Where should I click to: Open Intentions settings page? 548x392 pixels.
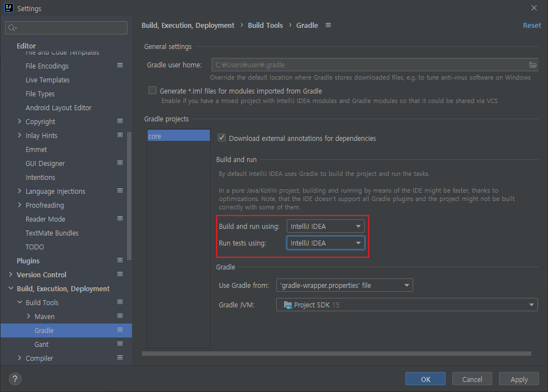(40, 178)
